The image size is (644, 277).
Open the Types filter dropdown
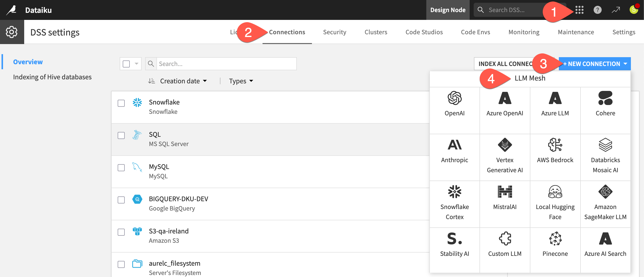[241, 81]
